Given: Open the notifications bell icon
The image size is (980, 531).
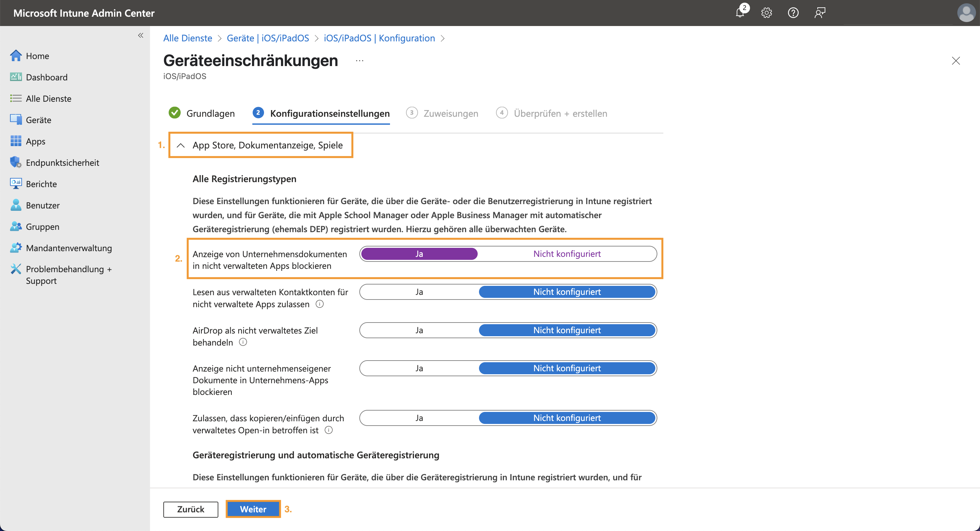Looking at the screenshot, I should pos(740,13).
